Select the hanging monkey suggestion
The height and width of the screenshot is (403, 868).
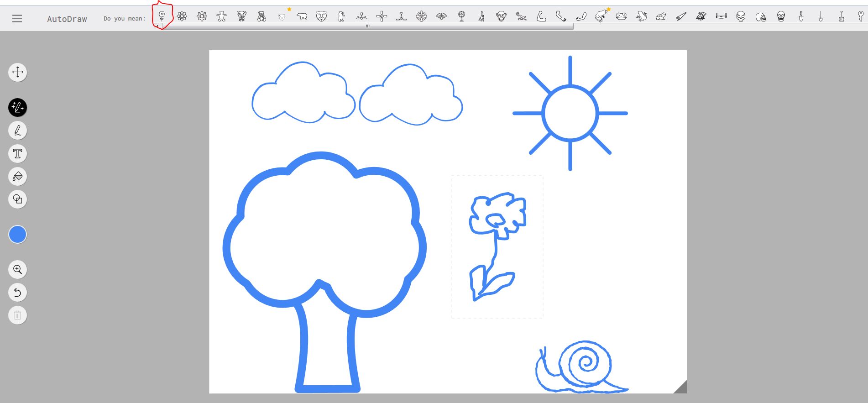[x=481, y=17]
